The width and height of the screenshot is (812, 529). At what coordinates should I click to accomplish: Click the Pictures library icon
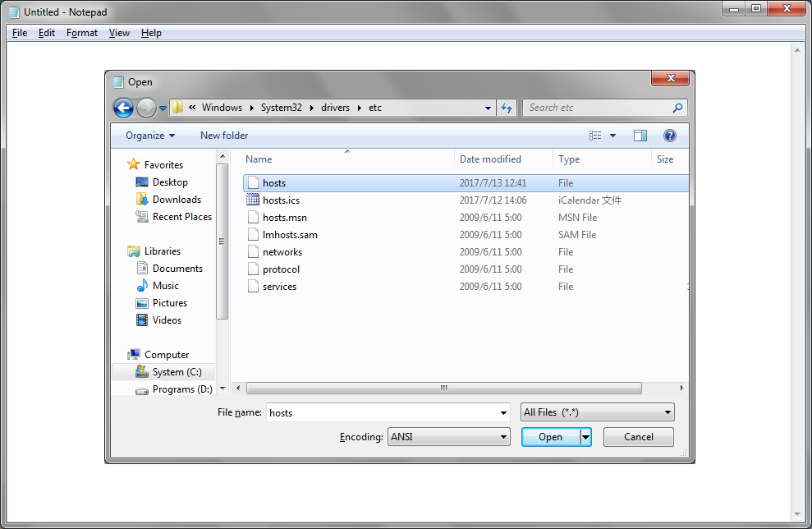tap(142, 303)
